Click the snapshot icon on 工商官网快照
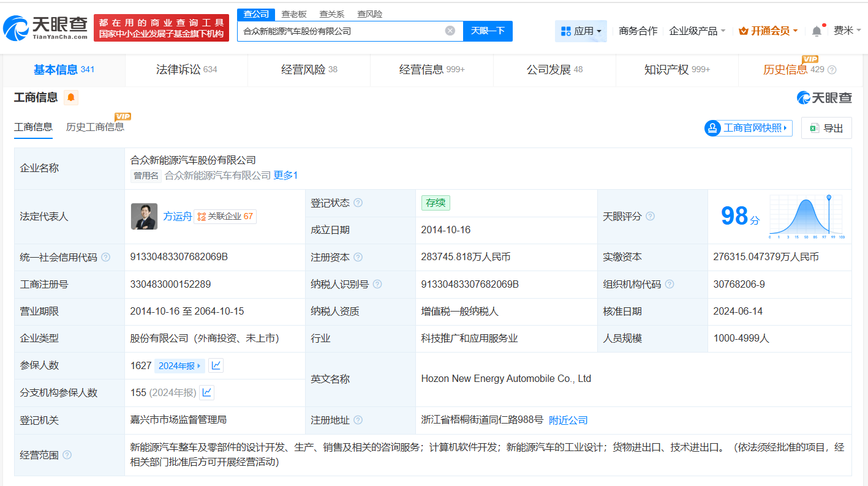868x486 pixels. (x=712, y=128)
